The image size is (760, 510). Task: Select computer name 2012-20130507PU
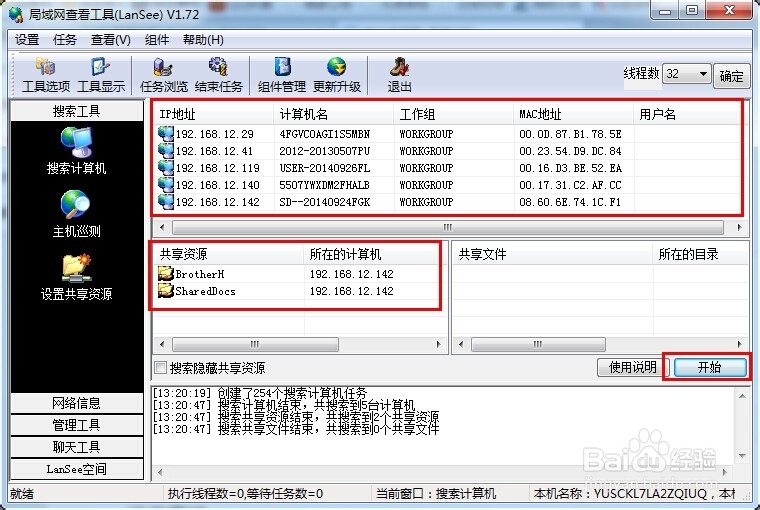(325, 151)
